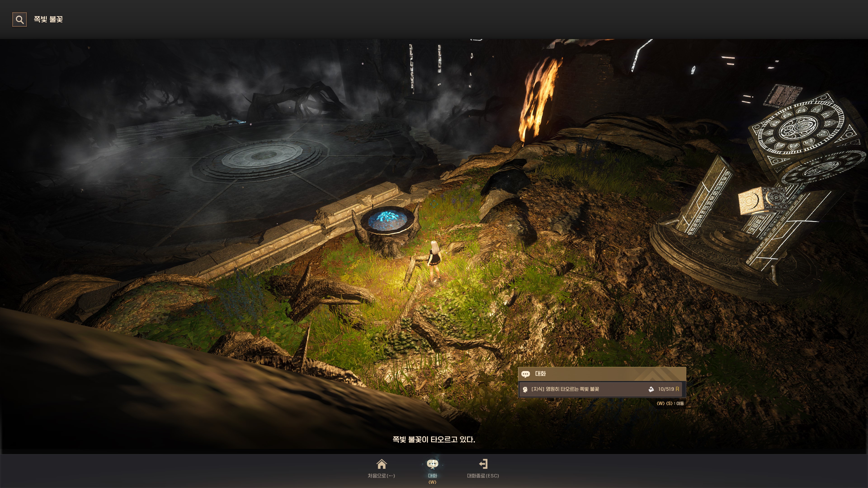Click the white-haired character
This screenshot has height=488, width=868.
coord(434,261)
